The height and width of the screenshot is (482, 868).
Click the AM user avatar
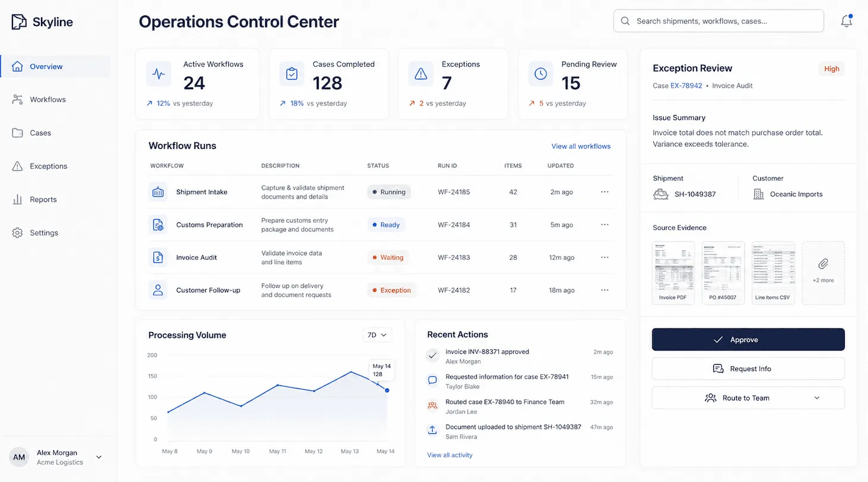(19, 457)
